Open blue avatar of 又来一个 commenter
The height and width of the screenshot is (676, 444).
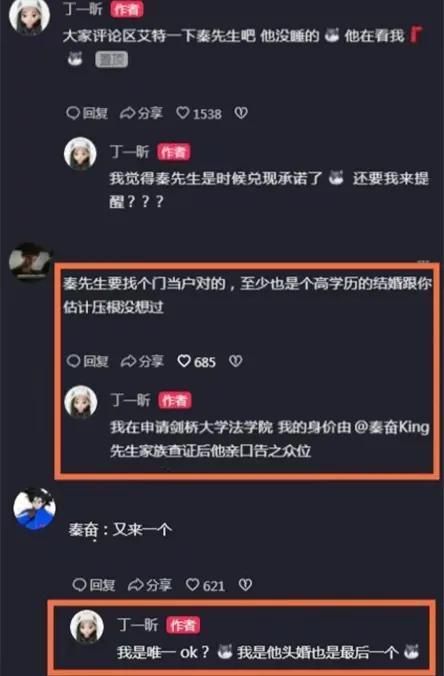tap(34, 508)
